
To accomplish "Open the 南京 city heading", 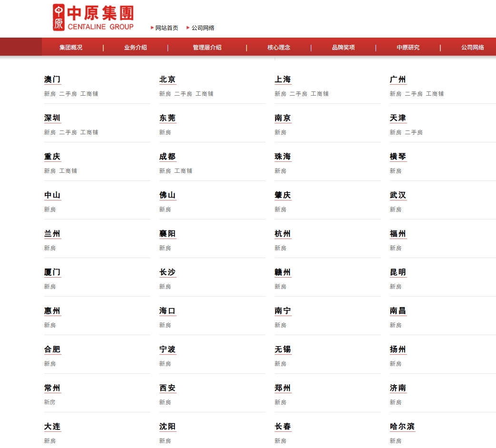I will tap(282, 118).
